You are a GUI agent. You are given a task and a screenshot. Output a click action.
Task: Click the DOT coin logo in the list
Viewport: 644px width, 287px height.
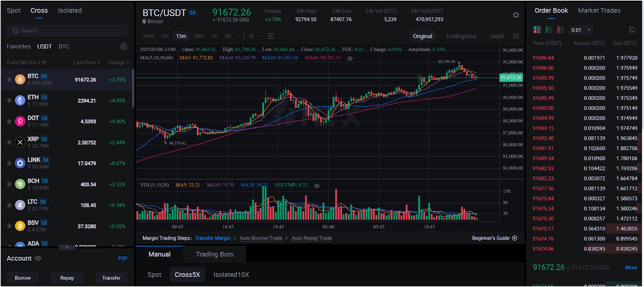coord(20,121)
